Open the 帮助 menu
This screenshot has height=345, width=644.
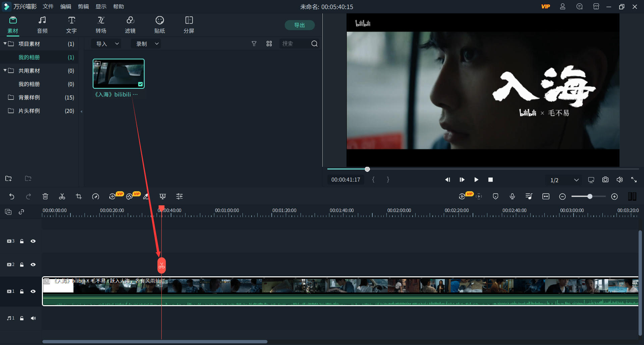point(118,6)
